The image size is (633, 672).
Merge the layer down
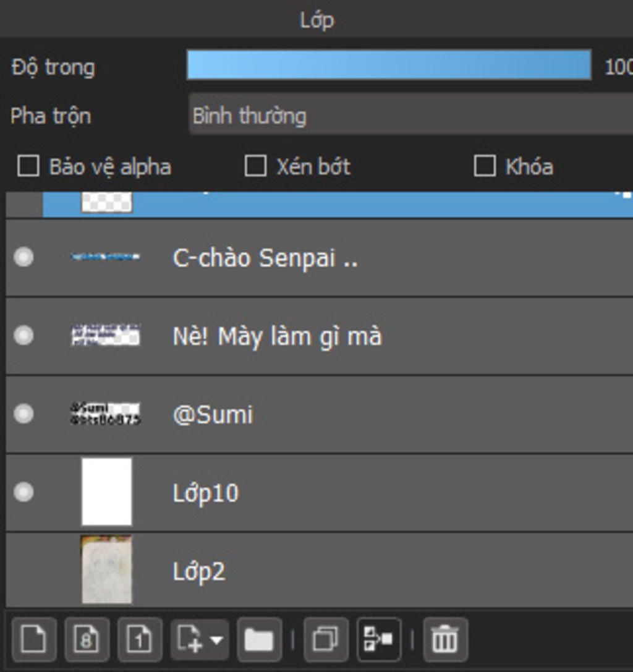pos(378,639)
